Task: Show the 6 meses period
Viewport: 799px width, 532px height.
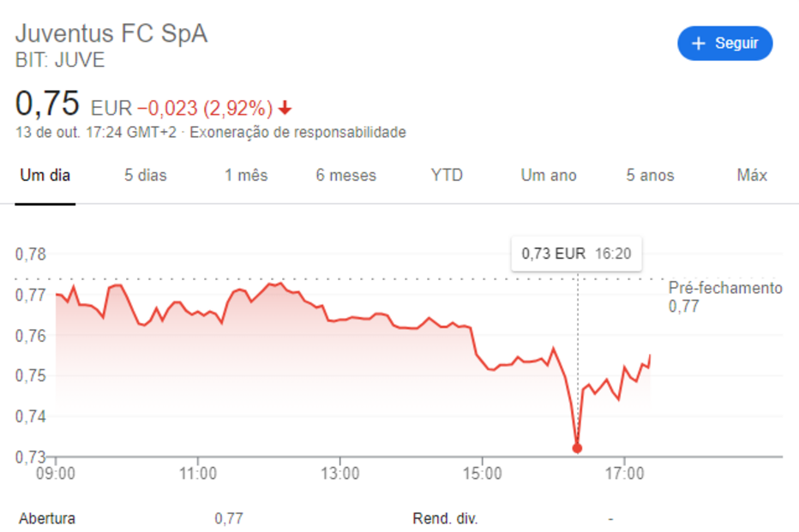Action: click(345, 176)
